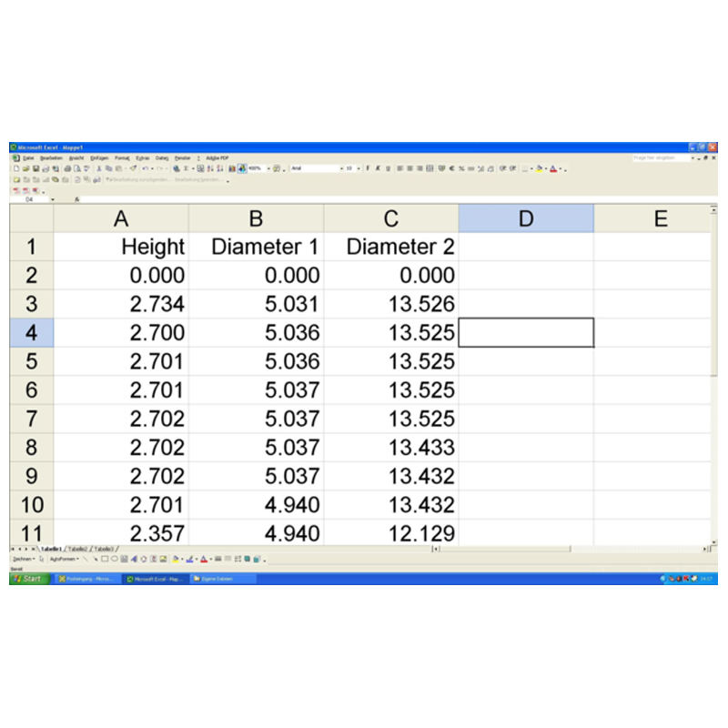
Task: Click the Insert Function fx button
Action: click(x=77, y=199)
